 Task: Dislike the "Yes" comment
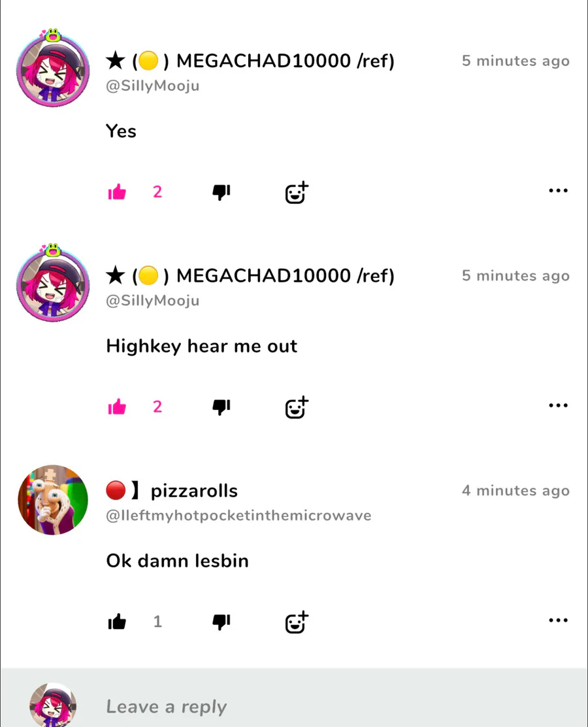coord(221,192)
